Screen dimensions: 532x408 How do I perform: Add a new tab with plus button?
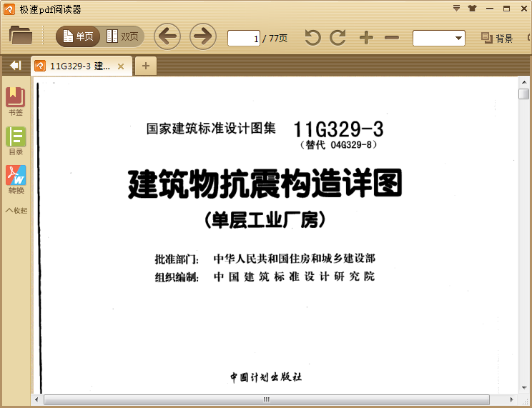146,66
